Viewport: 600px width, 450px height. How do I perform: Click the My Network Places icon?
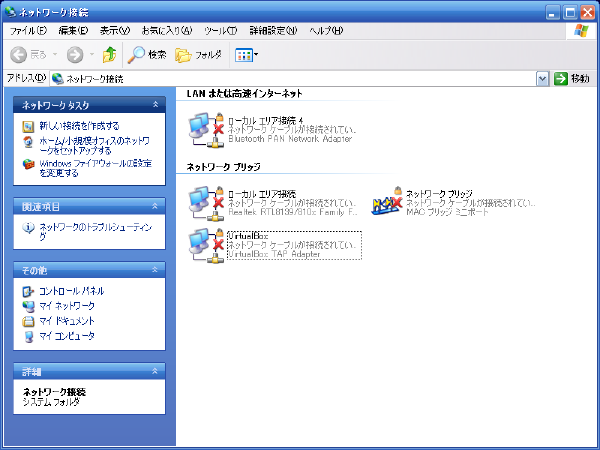(28, 307)
